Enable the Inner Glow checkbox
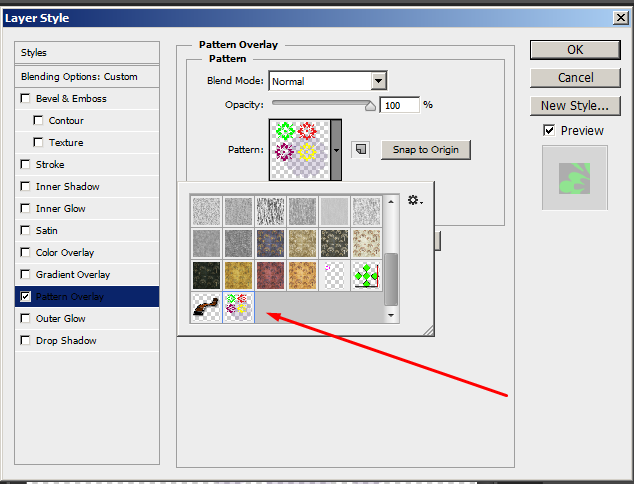 pos(25,208)
